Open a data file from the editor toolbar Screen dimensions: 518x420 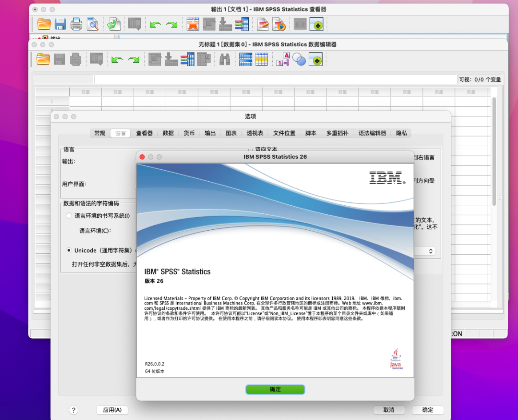(x=43, y=59)
